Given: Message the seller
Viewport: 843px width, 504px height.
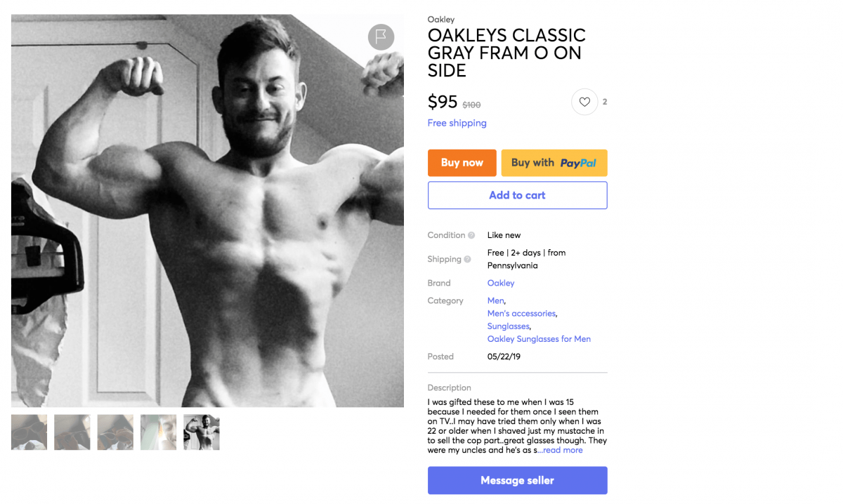Looking at the screenshot, I should [518, 481].
